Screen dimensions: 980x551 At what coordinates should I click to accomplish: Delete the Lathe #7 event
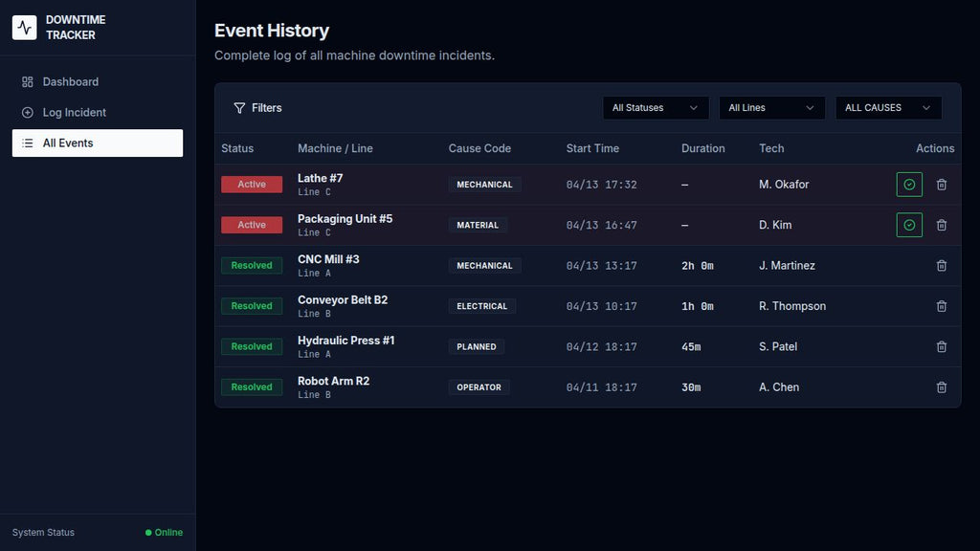coord(942,185)
